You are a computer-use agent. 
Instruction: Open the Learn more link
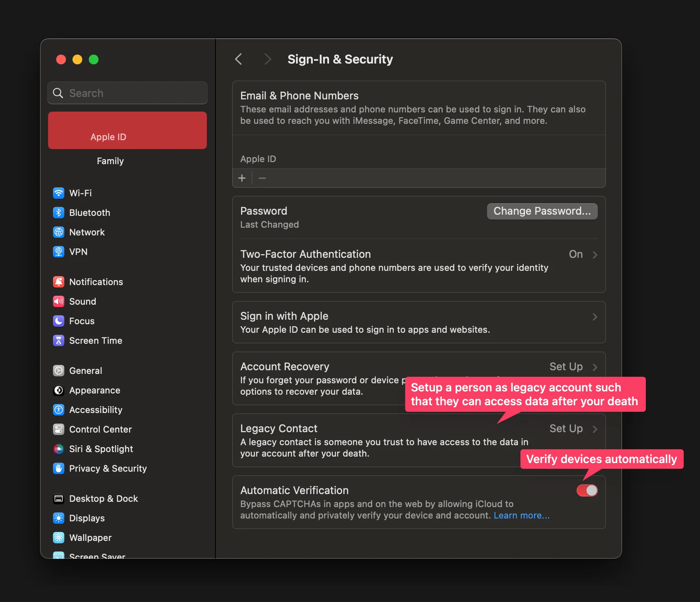click(x=522, y=515)
